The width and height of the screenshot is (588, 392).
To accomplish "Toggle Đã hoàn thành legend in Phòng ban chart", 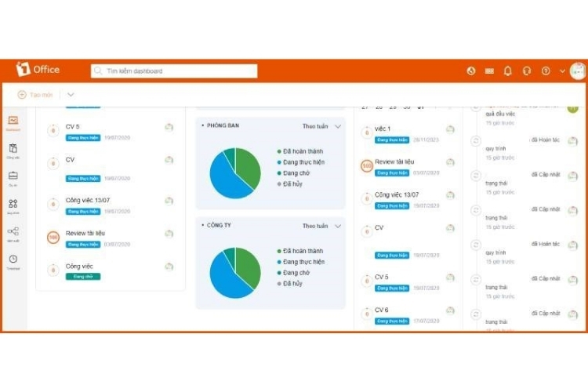I will (303, 151).
